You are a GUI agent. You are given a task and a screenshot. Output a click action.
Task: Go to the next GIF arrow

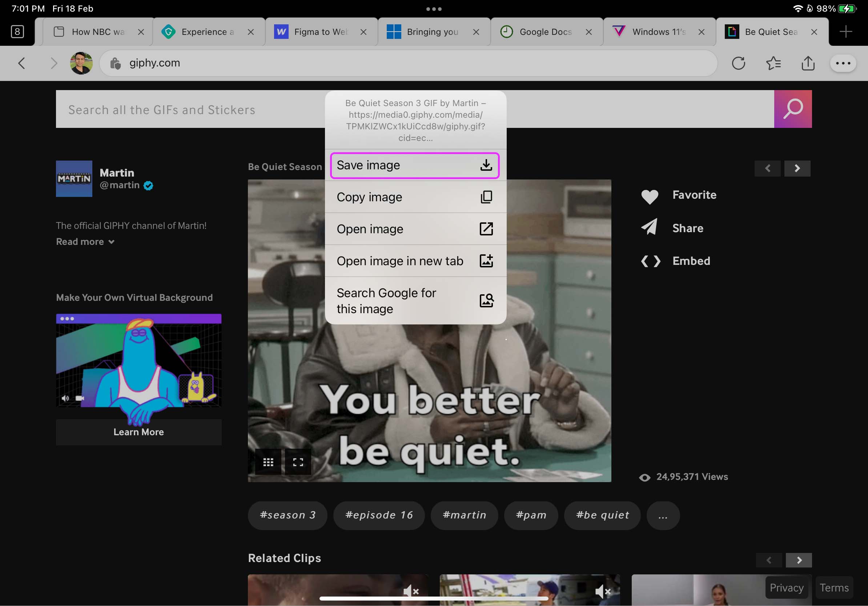pyautogui.click(x=797, y=168)
